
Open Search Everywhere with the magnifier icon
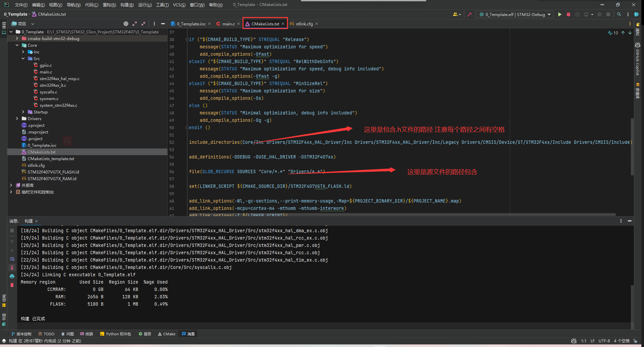pyautogui.click(x=619, y=14)
